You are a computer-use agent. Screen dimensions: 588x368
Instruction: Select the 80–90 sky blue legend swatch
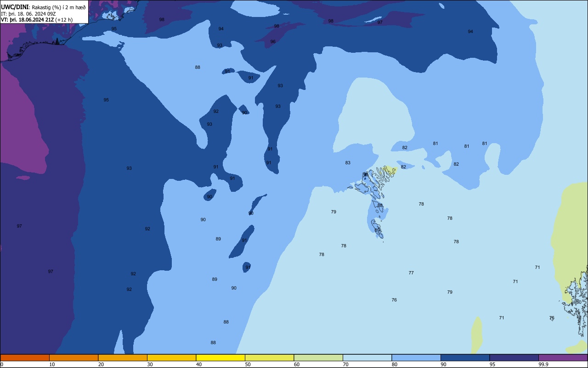coord(416,357)
